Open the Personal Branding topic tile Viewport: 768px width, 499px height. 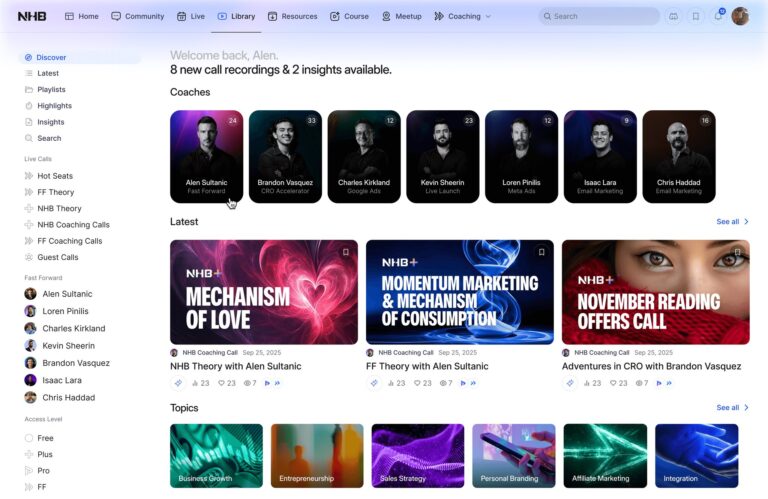(514, 456)
